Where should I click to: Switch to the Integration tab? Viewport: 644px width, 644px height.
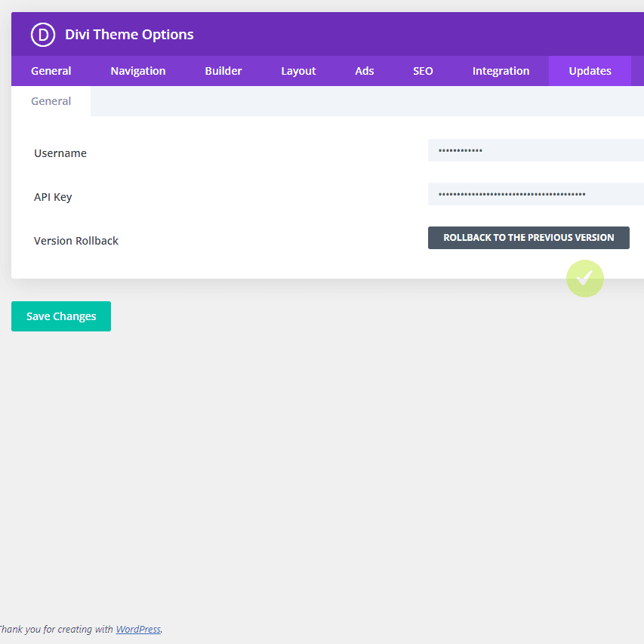(x=501, y=71)
